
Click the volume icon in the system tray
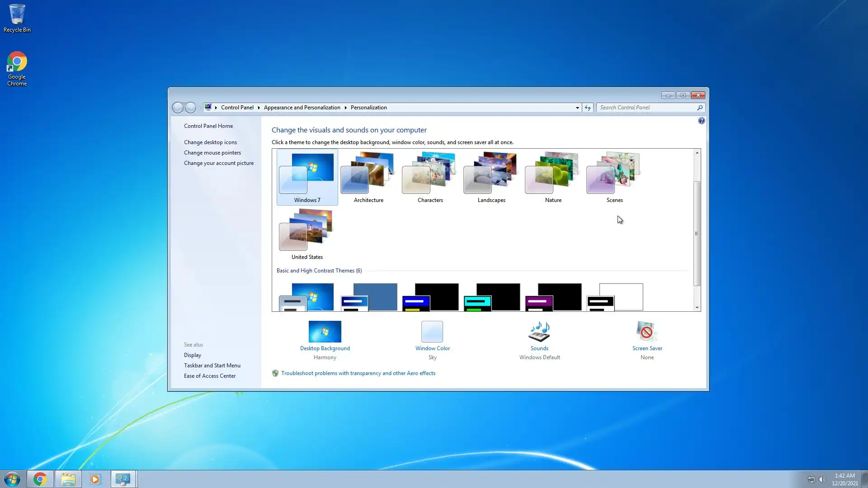pyautogui.click(x=822, y=479)
